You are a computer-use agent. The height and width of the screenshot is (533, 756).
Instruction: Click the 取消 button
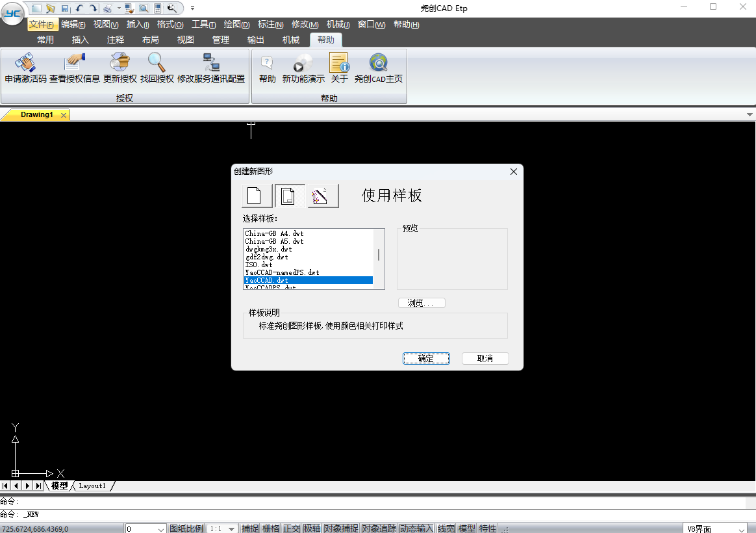[x=485, y=358]
